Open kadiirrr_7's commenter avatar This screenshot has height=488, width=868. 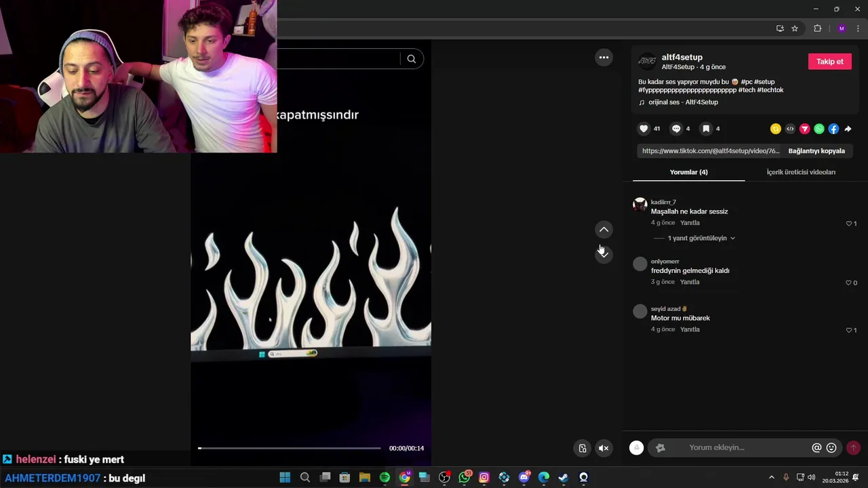pos(640,205)
